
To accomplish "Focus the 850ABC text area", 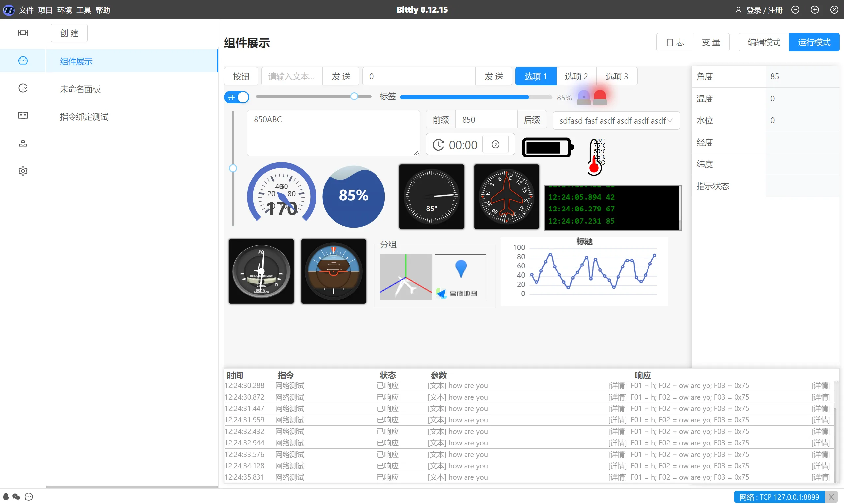I will (333, 133).
